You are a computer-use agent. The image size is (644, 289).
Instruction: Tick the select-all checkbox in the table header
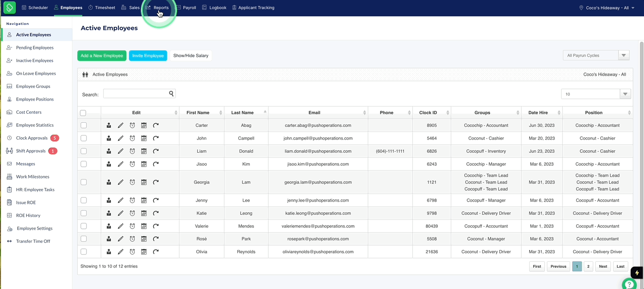(83, 113)
